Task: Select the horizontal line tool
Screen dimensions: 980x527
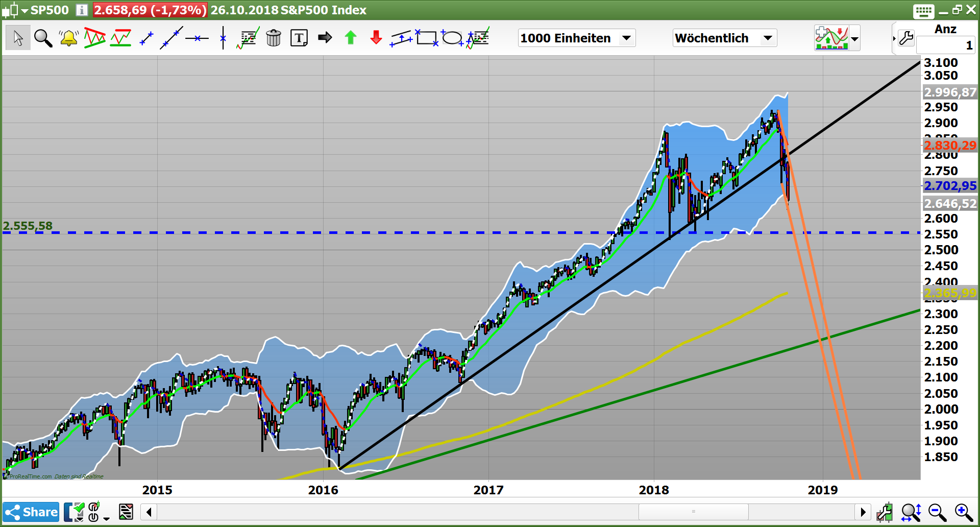Action: coord(197,38)
